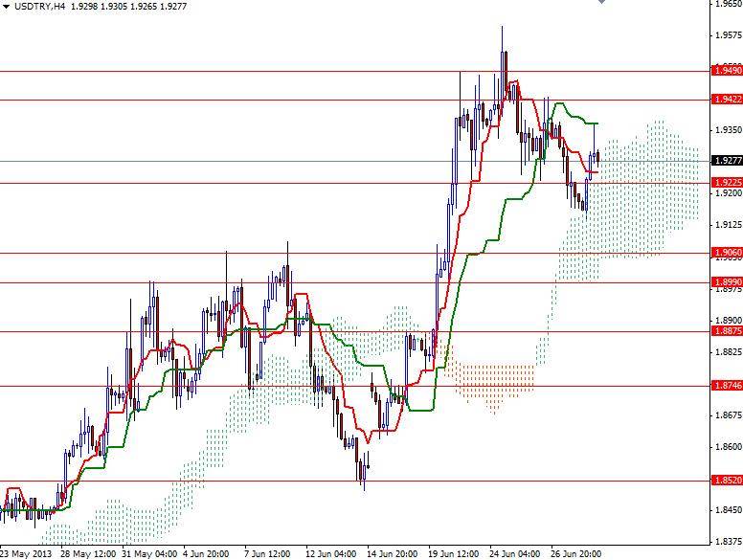This screenshot has width=743, height=560.
Task: Select the 1.9060 red price label
Action: (x=728, y=253)
